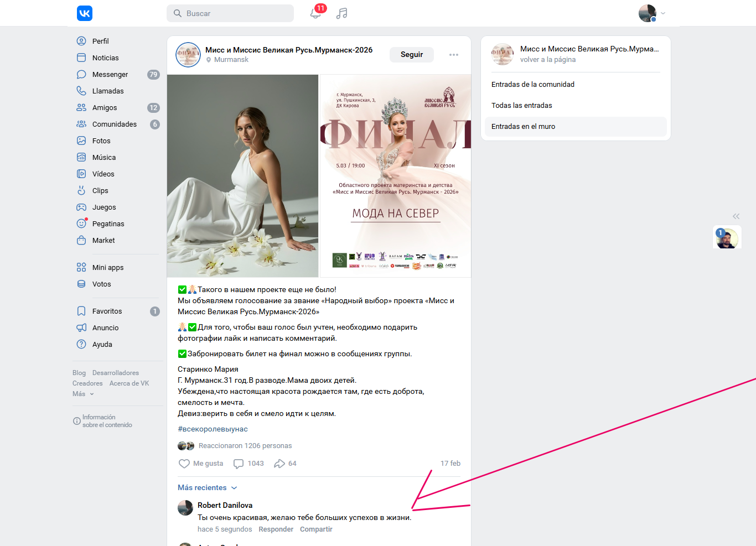Image resolution: width=756 pixels, height=546 pixels.
Task: Click the 17 feb post date
Action: [451, 464]
